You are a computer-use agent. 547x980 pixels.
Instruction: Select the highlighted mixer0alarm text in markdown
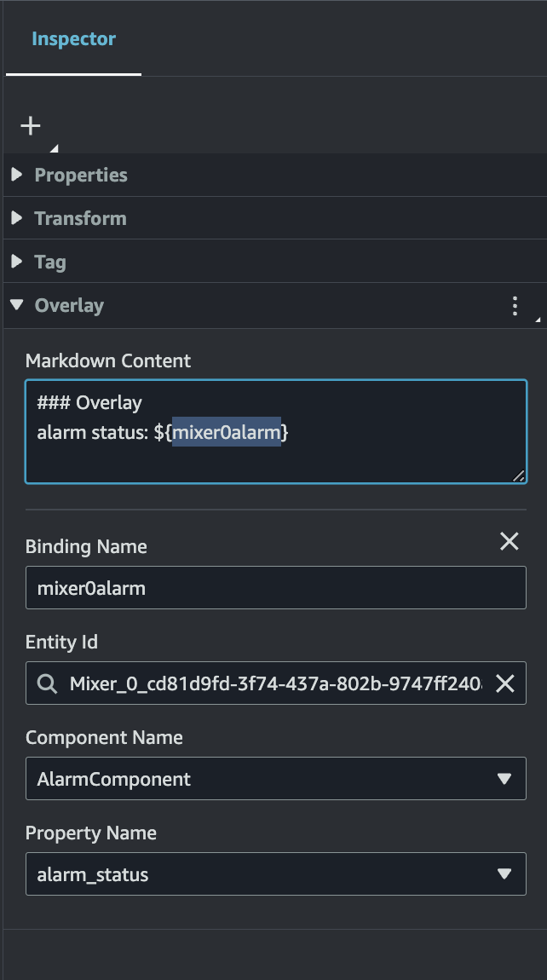click(227, 432)
